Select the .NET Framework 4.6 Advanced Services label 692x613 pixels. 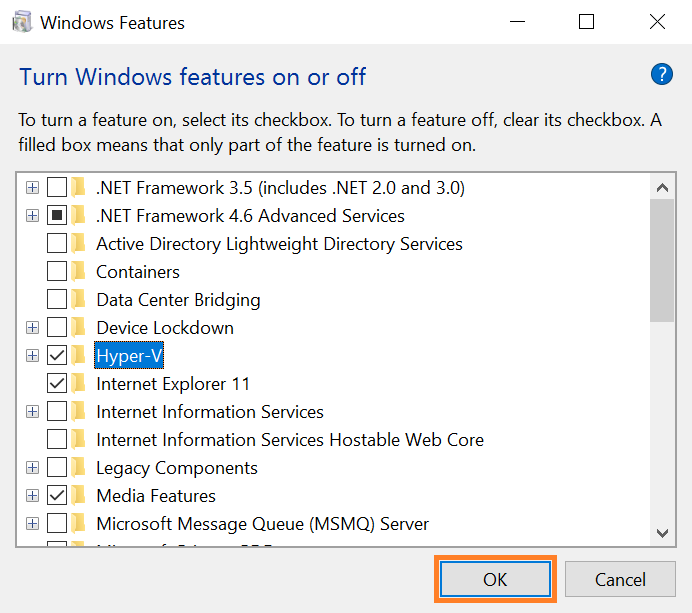point(250,216)
